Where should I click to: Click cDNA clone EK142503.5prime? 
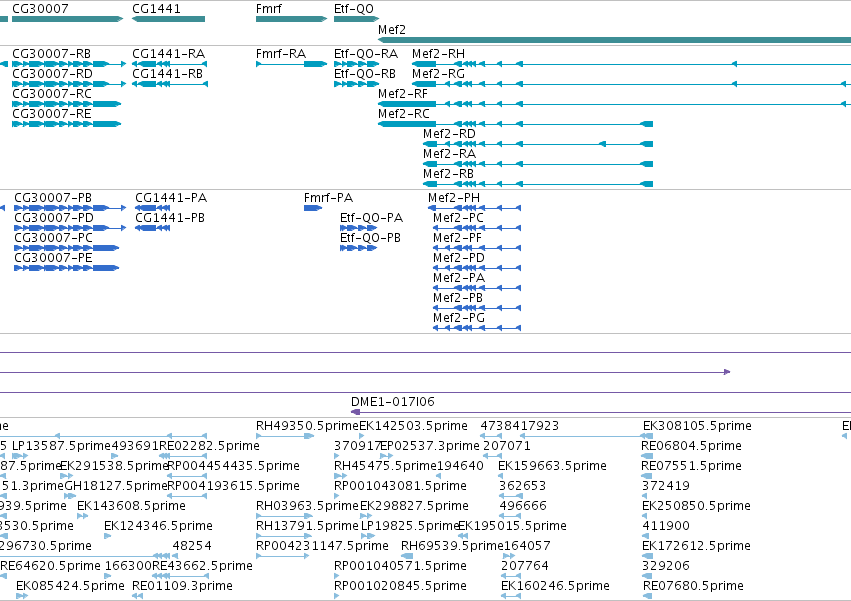(x=361, y=436)
